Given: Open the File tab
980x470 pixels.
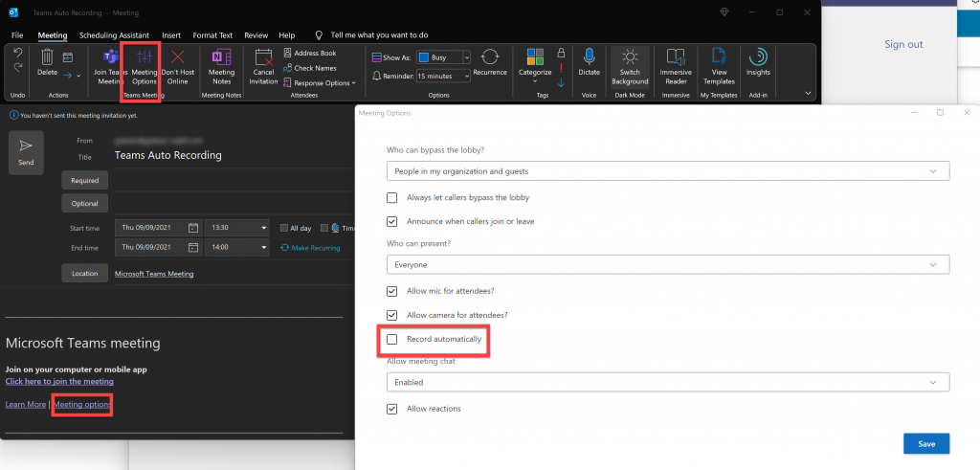Looking at the screenshot, I should (x=17, y=35).
